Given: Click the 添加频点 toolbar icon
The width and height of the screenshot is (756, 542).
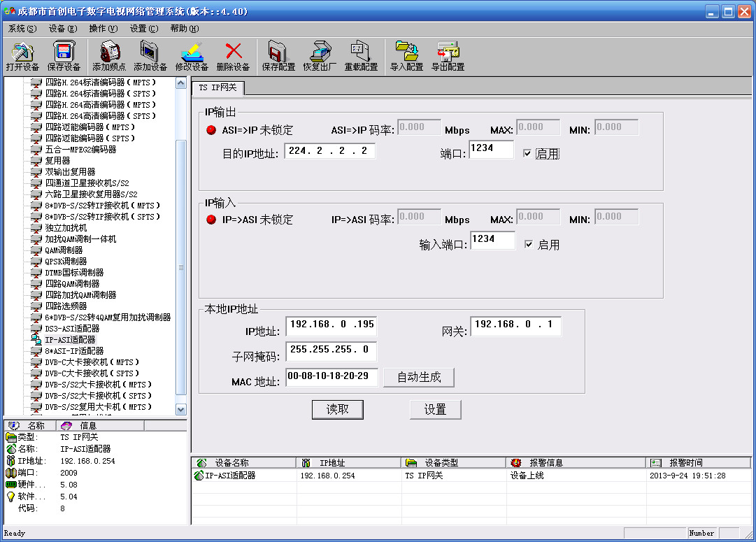Looking at the screenshot, I should pos(109,52).
